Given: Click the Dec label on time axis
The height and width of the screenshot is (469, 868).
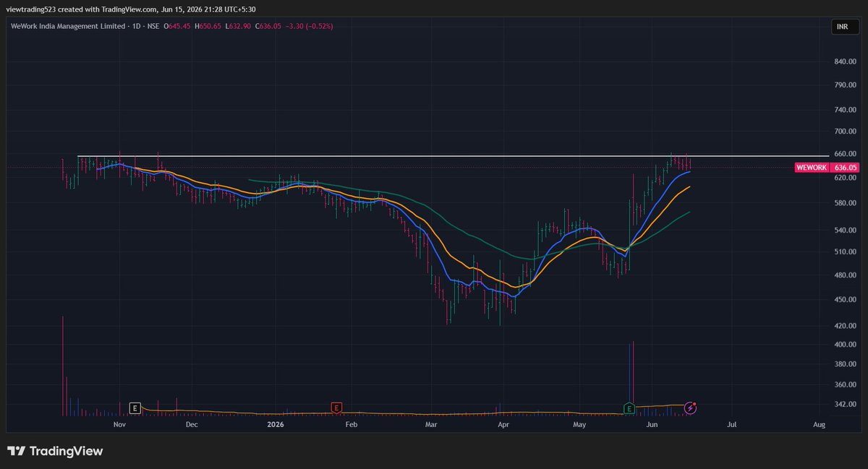Looking at the screenshot, I should point(192,426).
